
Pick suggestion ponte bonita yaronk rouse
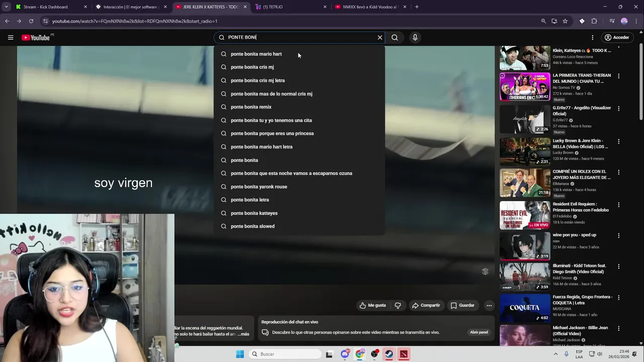299,187
